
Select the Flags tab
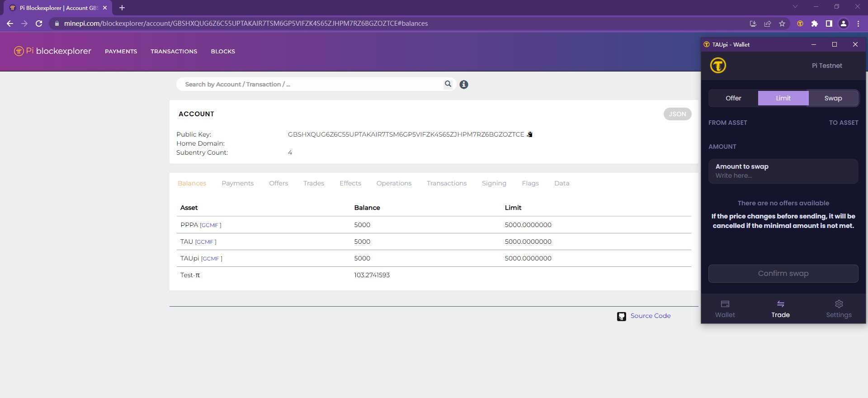pos(530,183)
